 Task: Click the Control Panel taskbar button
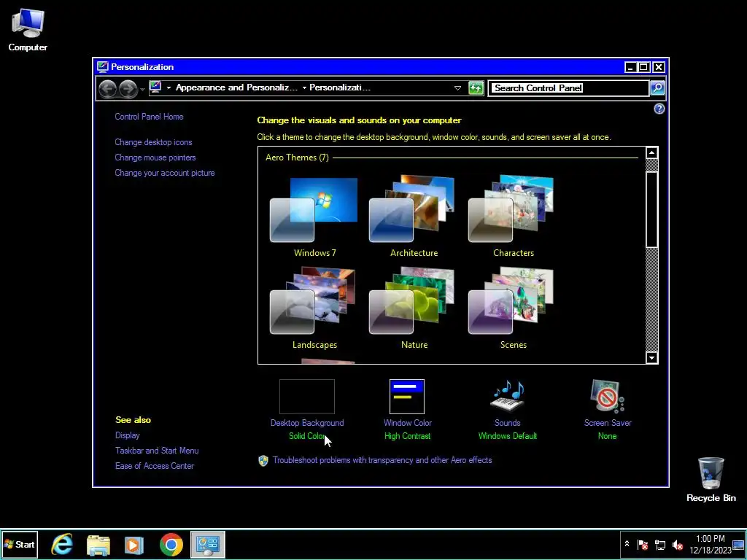[208, 544]
